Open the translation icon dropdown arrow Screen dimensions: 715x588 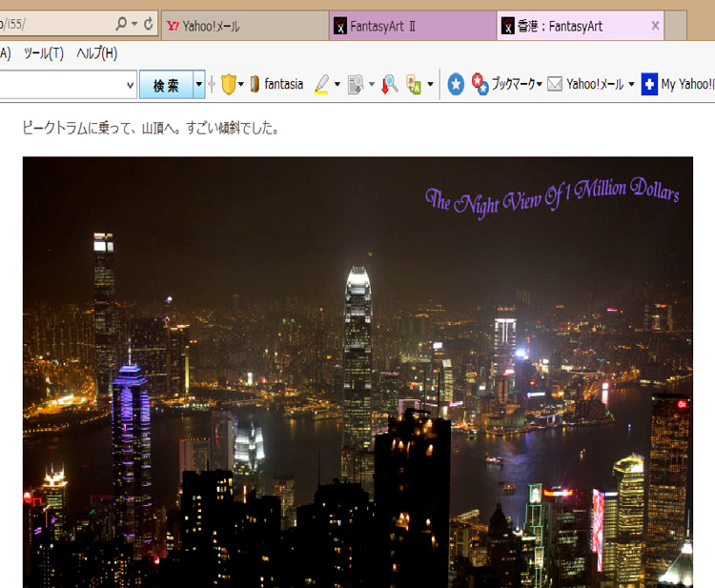[x=430, y=84]
